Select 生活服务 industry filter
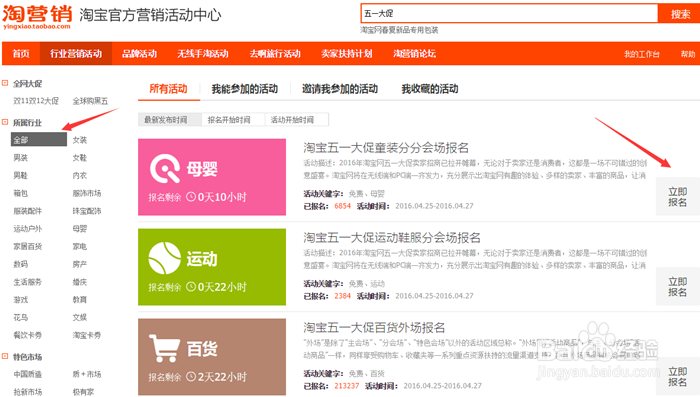This screenshot has height=397, width=700. tap(28, 282)
